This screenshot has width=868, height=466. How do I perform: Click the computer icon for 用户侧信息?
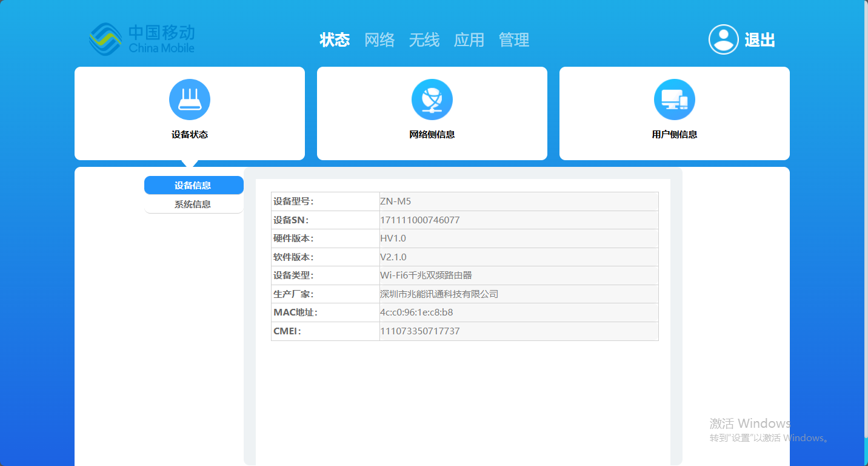click(x=675, y=100)
